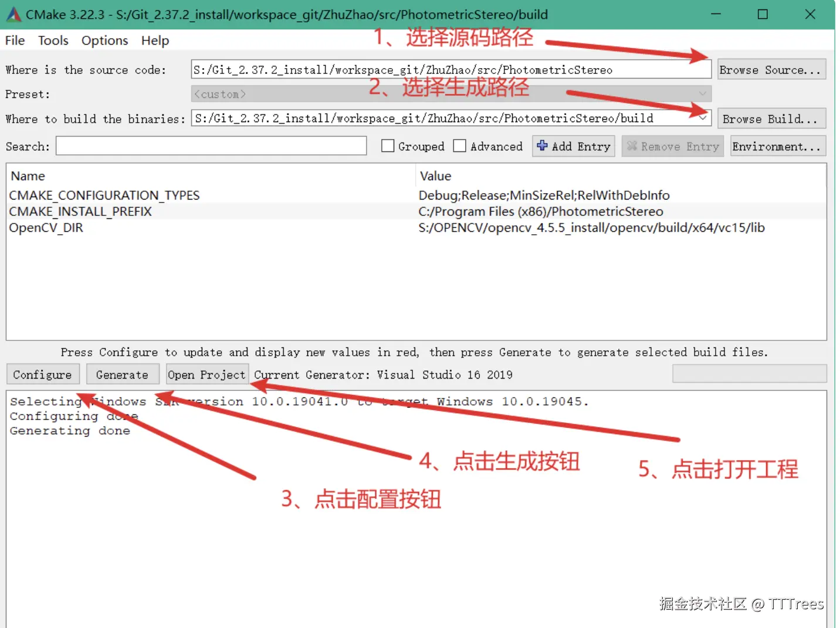Click the Browse Build button
840x628 pixels.
coord(772,118)
